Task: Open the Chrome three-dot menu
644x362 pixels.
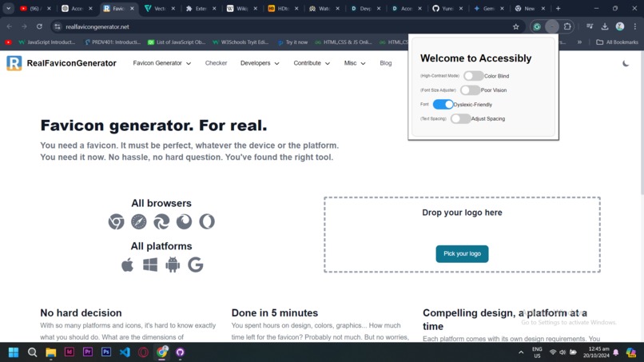Action: coord(635,26)
